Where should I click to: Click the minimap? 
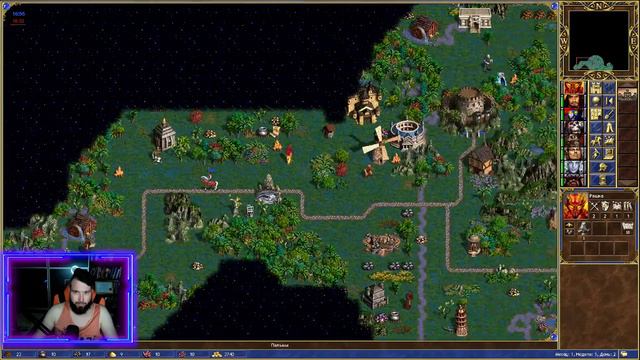599,40
